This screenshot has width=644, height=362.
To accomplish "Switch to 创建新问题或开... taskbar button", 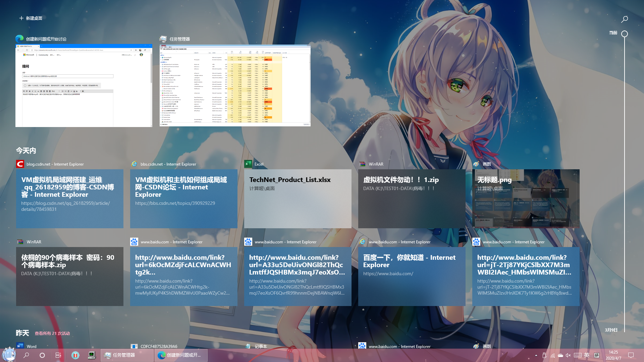I will pos(181,355).
